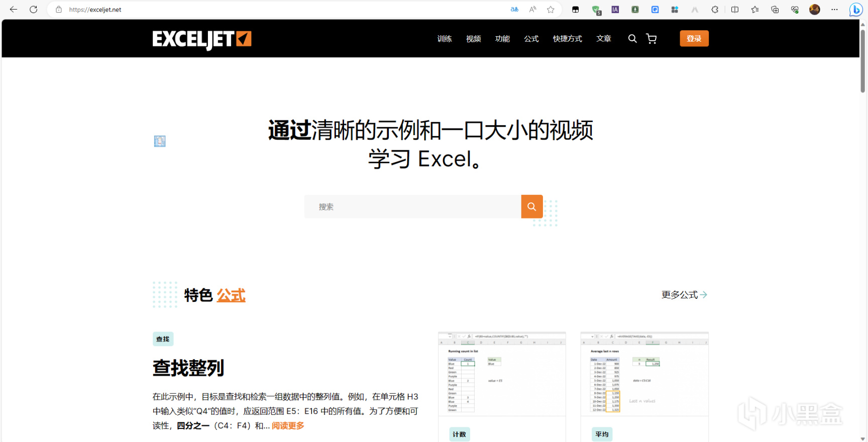The height and width of the screenshot is (442, 868).
Task: Open the green shield extension
Action: click(x=596, y=10)
